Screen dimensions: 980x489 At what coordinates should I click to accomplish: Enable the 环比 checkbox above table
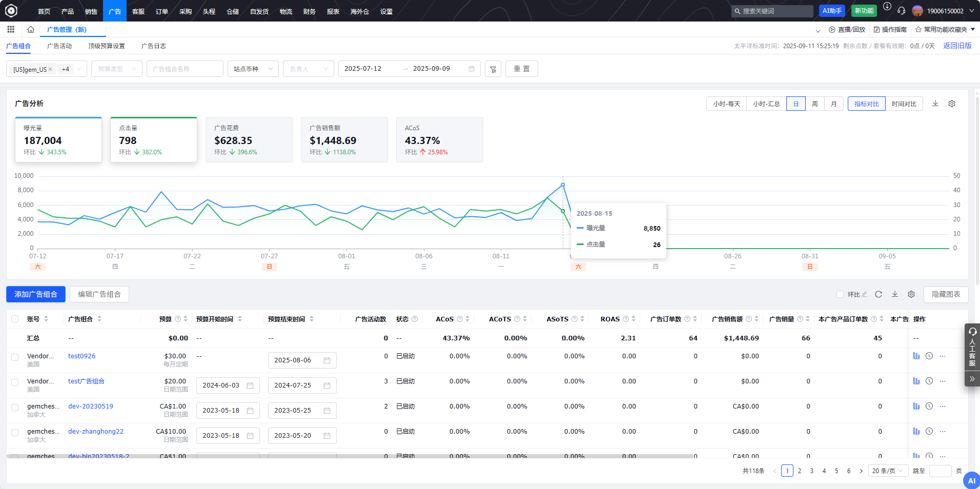[840, 294]
